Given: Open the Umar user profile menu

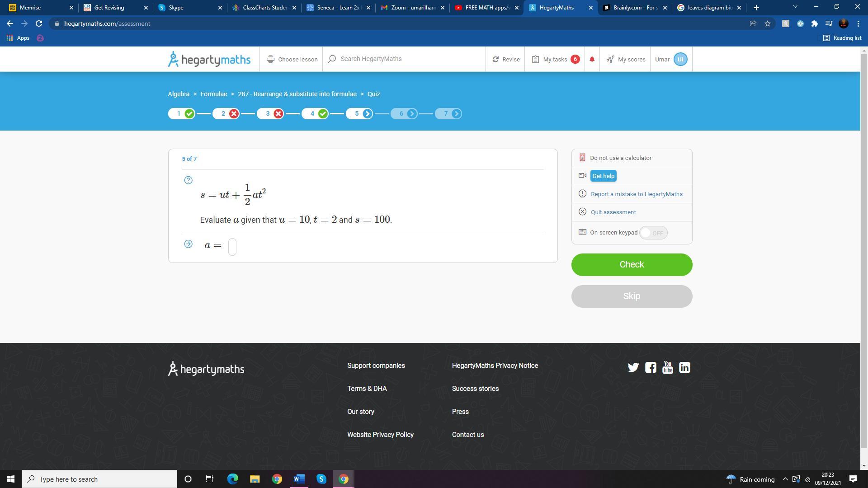Looking at the screenshot, I should pos(671,59).
